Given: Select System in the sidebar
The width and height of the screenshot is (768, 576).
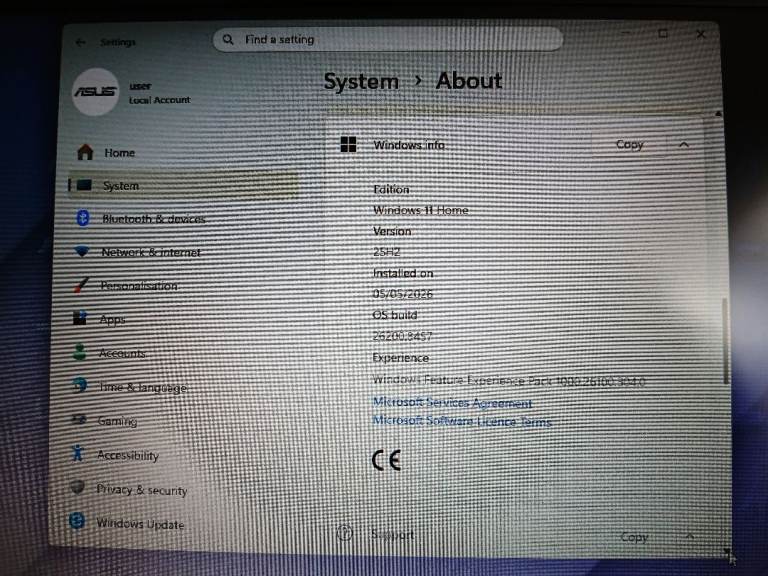Looking at the screenshot, I should click(183, 186).
